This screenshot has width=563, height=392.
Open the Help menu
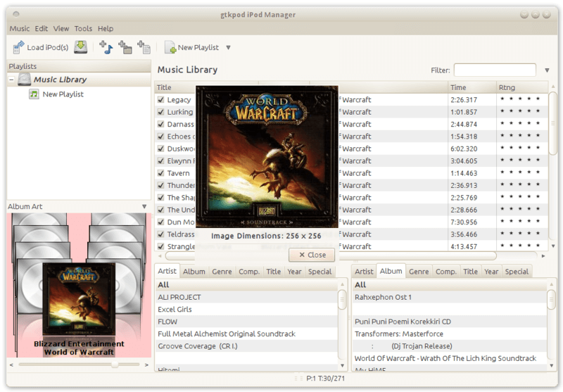pyautogui.click(x=106, y=28)
